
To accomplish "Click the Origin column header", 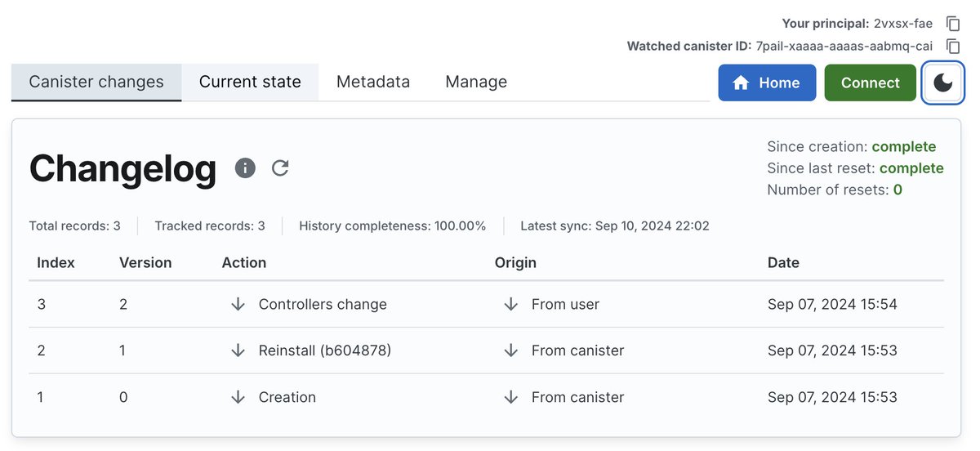I will point(515,262).
